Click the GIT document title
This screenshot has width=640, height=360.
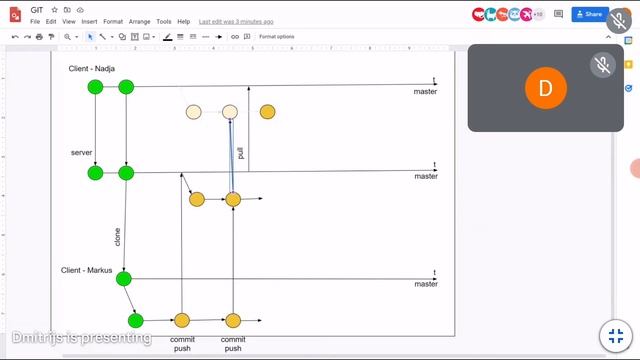(37, 10)
